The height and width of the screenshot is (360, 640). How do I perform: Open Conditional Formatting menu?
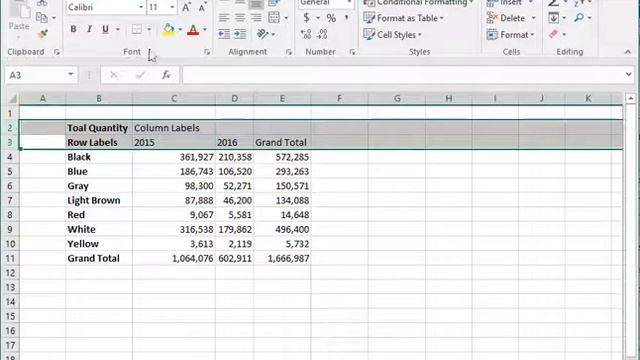tap(418, 3)
